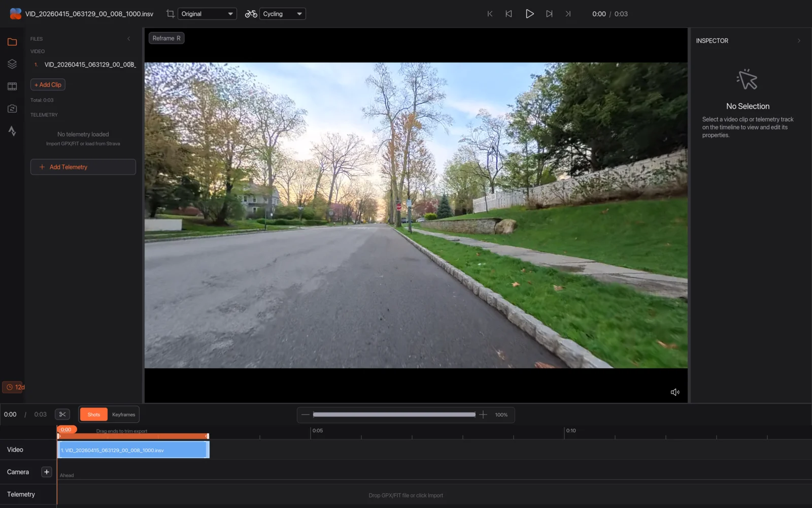The height and width of the screenshot is (508, 812).
Task: Click the Add Telemetry button
Action: [83, 167]
